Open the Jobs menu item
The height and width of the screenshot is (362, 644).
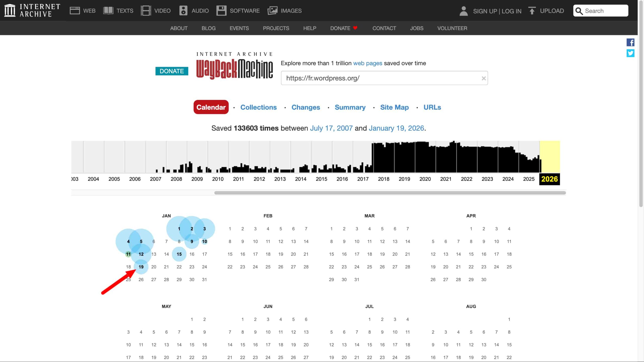417,28
